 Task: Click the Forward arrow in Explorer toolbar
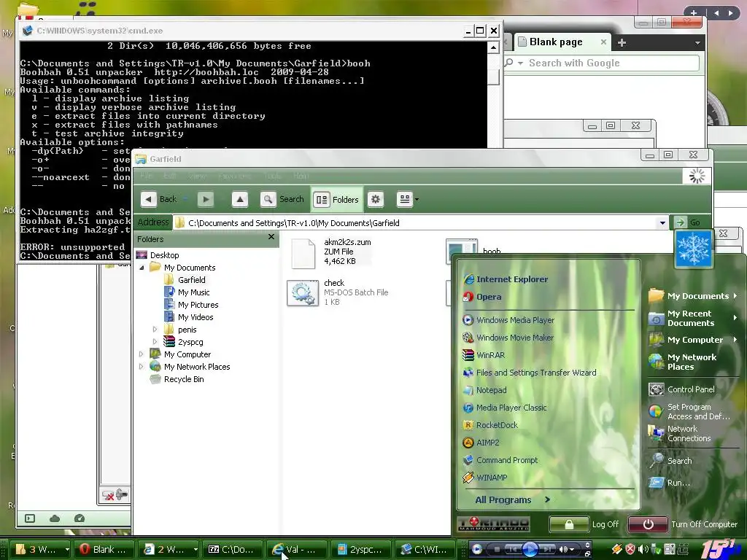coord(205,199)
